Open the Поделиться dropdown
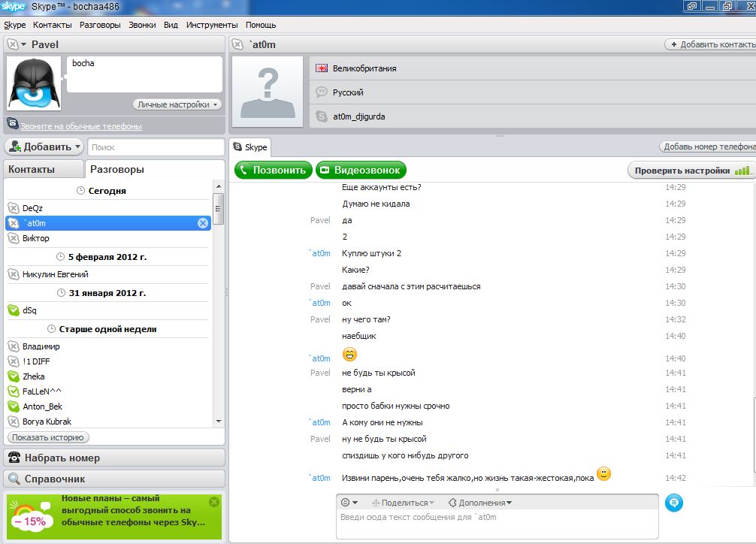The width and height of the screenshot is (756, 544). (403, 503)
